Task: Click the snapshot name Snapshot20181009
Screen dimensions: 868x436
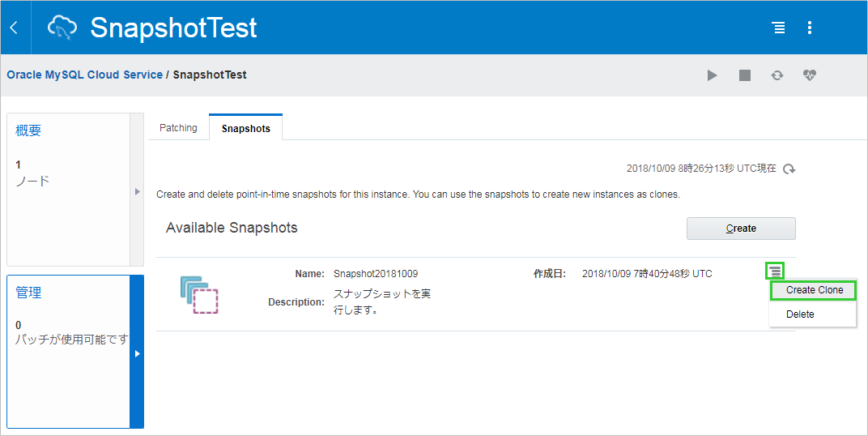Action: [376, 274]
